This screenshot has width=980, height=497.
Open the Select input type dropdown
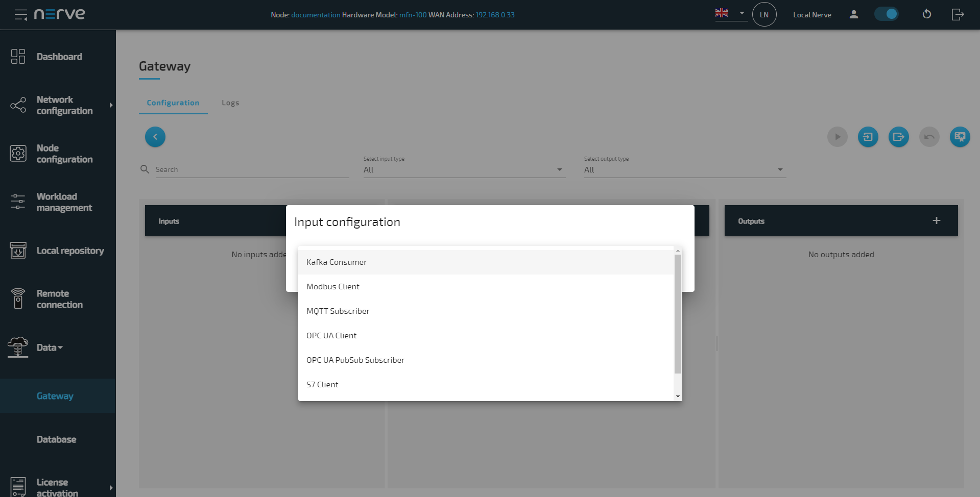[463, 170]
